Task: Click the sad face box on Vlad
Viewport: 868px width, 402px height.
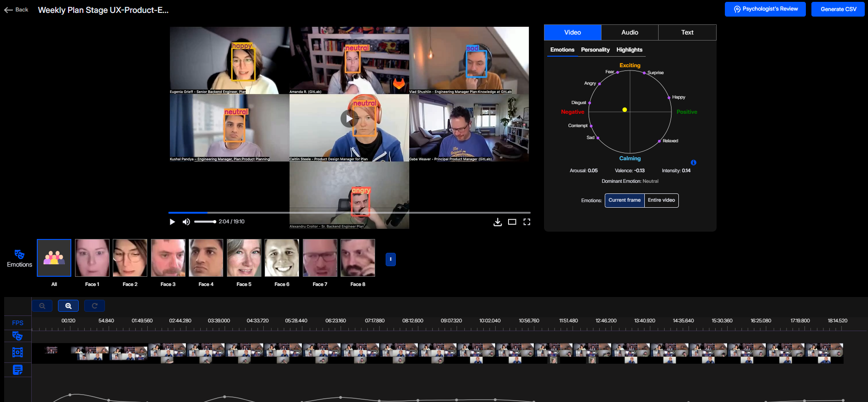Action: pyautogui.click(x=476, y=64)
